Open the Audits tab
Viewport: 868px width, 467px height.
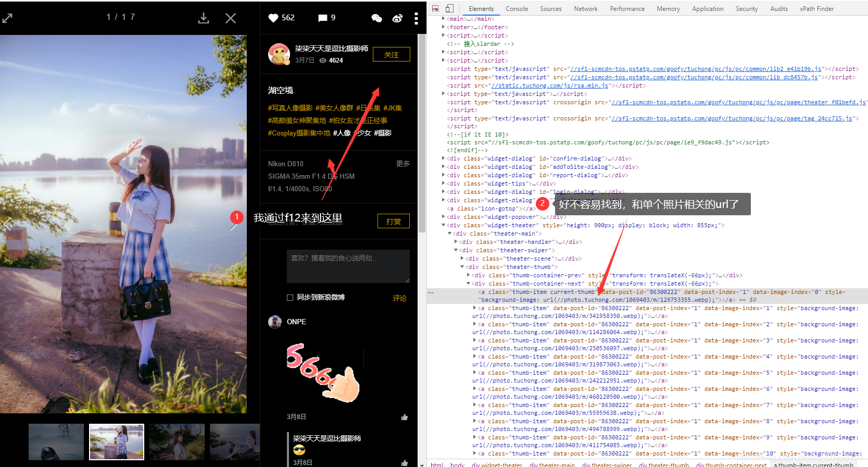[779, 8]
